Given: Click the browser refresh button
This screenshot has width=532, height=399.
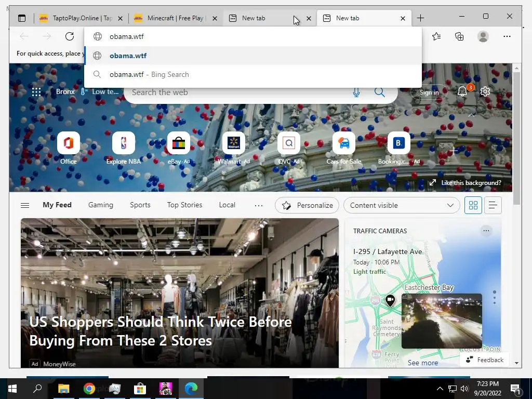Looking at the screenshot, I should [69, 36].
